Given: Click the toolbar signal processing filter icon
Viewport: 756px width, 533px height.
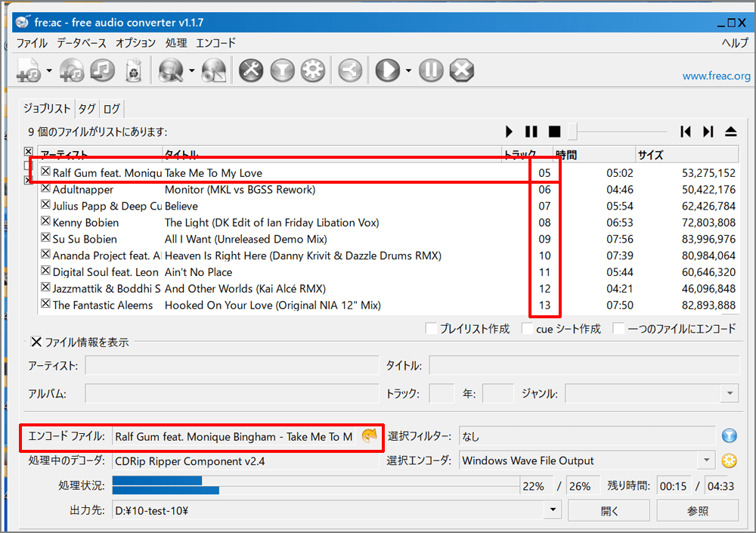Looking at the screenshot, I should 283,70.
